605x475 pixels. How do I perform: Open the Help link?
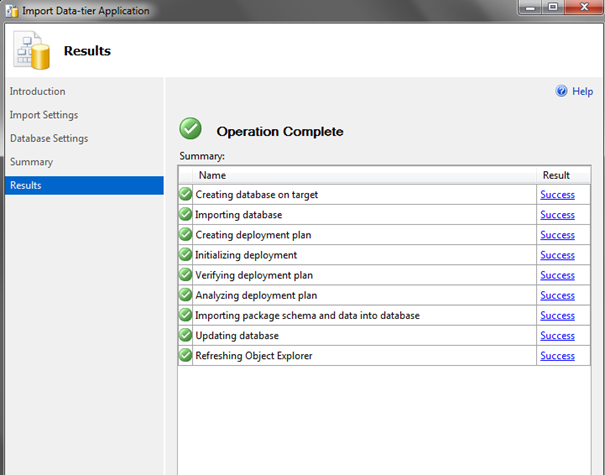tap(582, 91)
